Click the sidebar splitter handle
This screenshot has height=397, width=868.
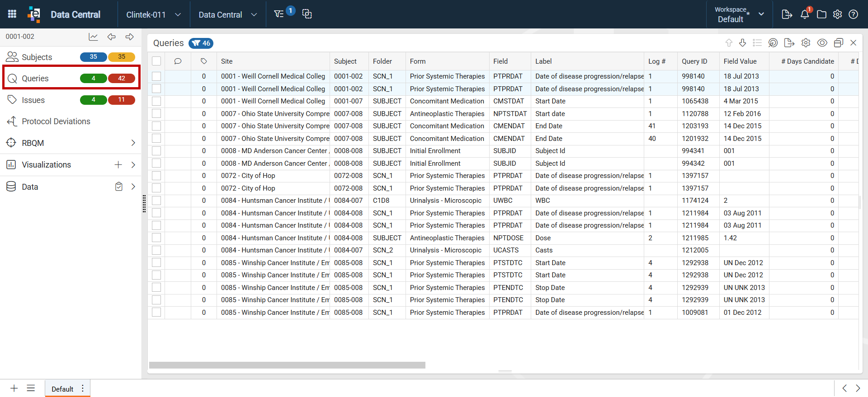click(144, 204)
